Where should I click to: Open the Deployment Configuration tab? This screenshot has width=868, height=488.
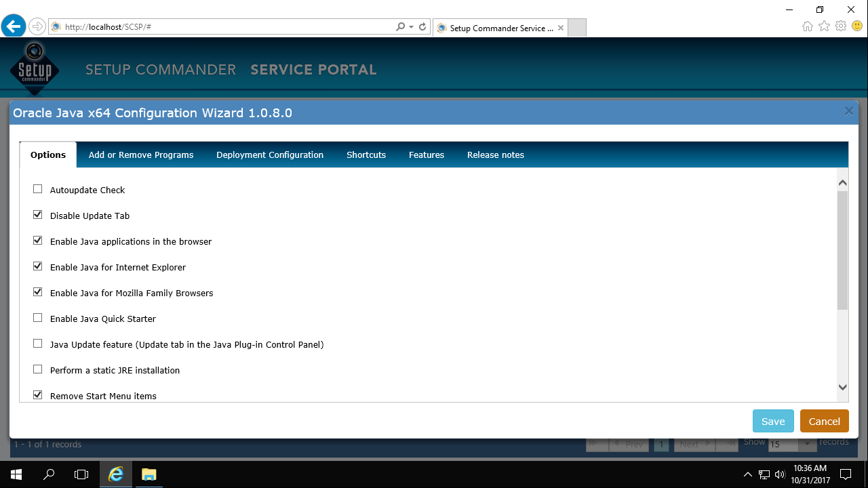coord(270,155)
